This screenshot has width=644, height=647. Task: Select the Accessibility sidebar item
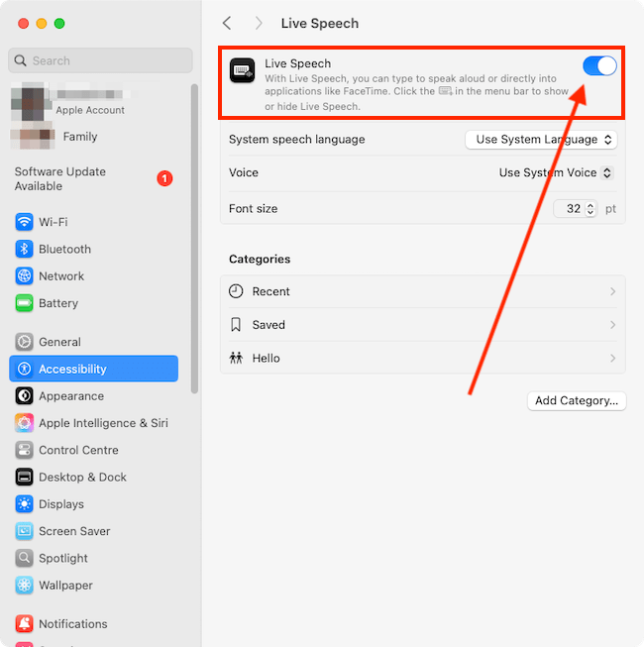pos(94,369)
